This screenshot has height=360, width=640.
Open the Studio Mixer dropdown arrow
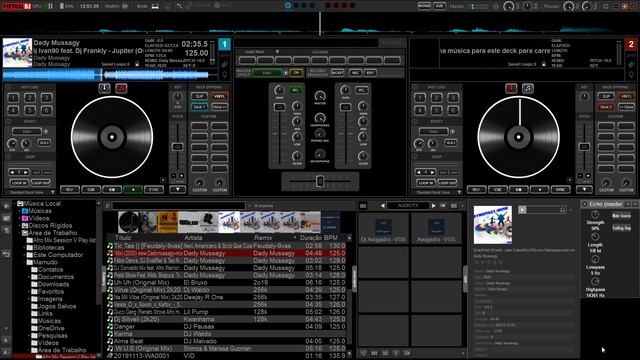(277, 52)
